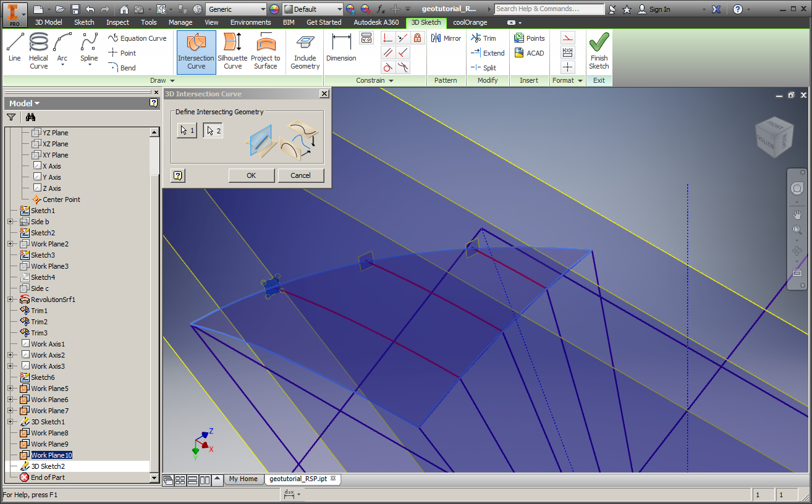The width and height of the screenshot is (812, 504).
Task: Click the Silhouette Curve tool
Action: pyautogui.click(x=232, y=51)
